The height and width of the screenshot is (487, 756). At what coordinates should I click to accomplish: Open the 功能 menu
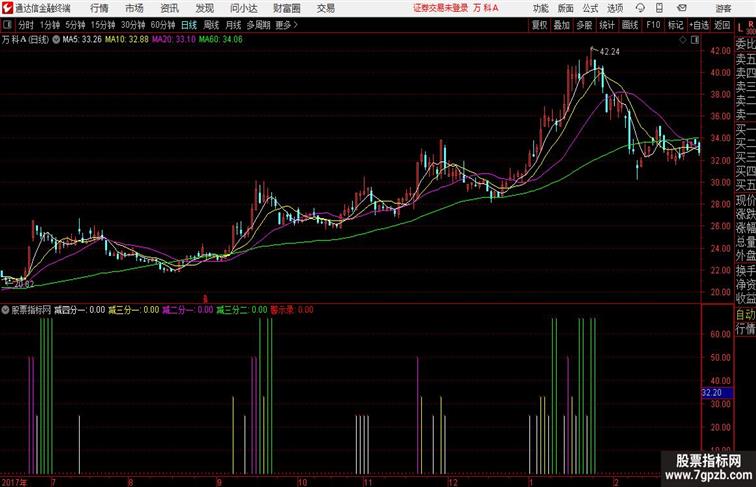[x=540, y=8]
